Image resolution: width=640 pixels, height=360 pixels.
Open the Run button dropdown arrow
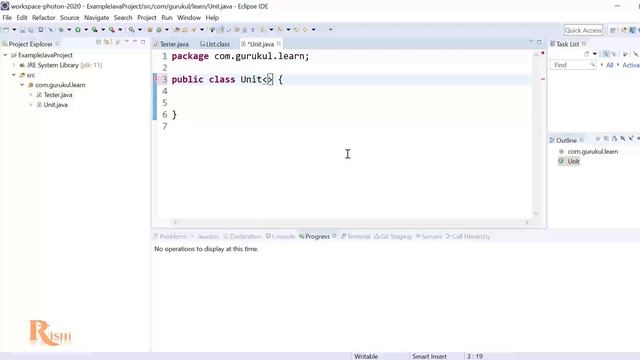(86, 30)
